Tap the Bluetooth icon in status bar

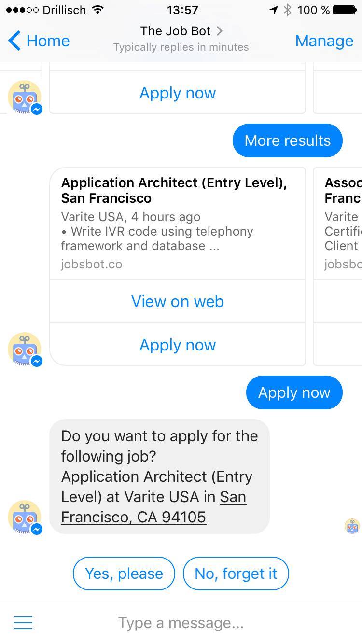(288, 10)
